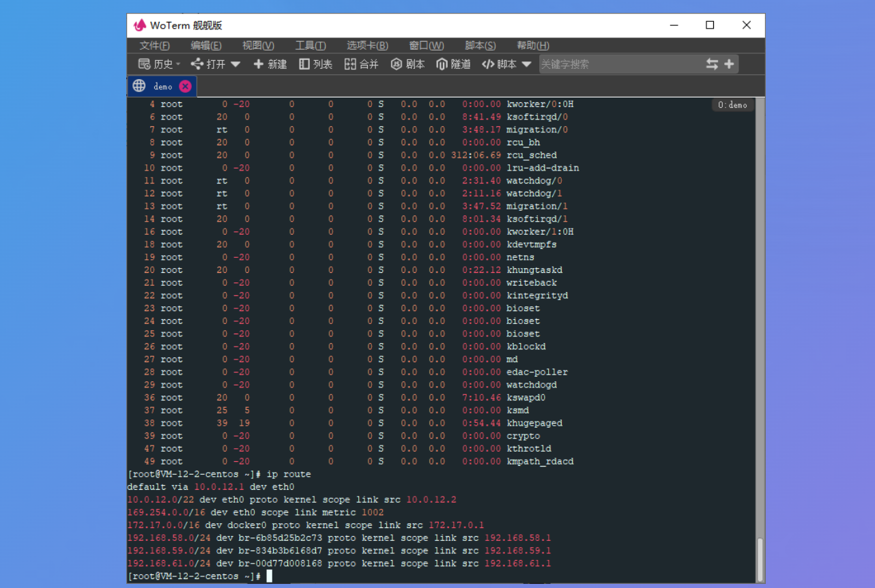
Task: Open the 脚本(S) menu in menu bar
Action: point(480,46)
